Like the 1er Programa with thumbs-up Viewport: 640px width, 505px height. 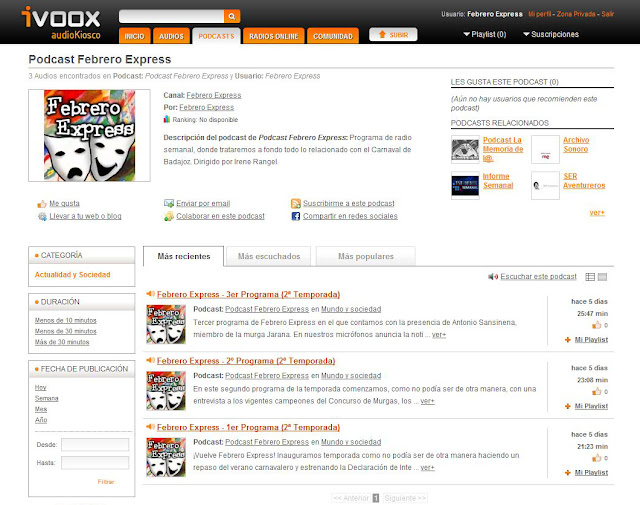(596, 458)
